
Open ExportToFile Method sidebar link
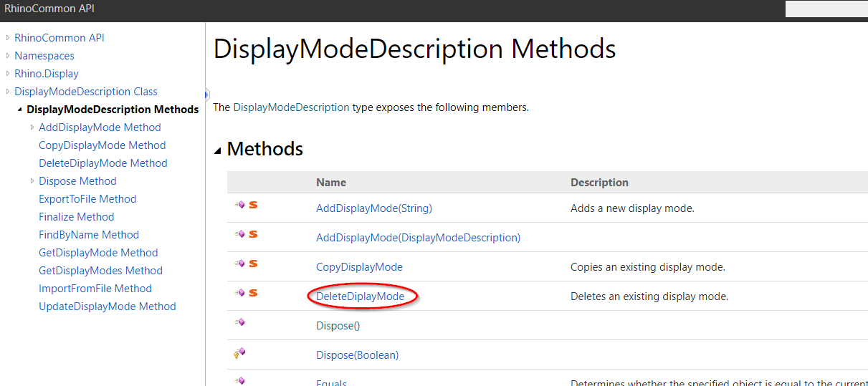(87, 199)
